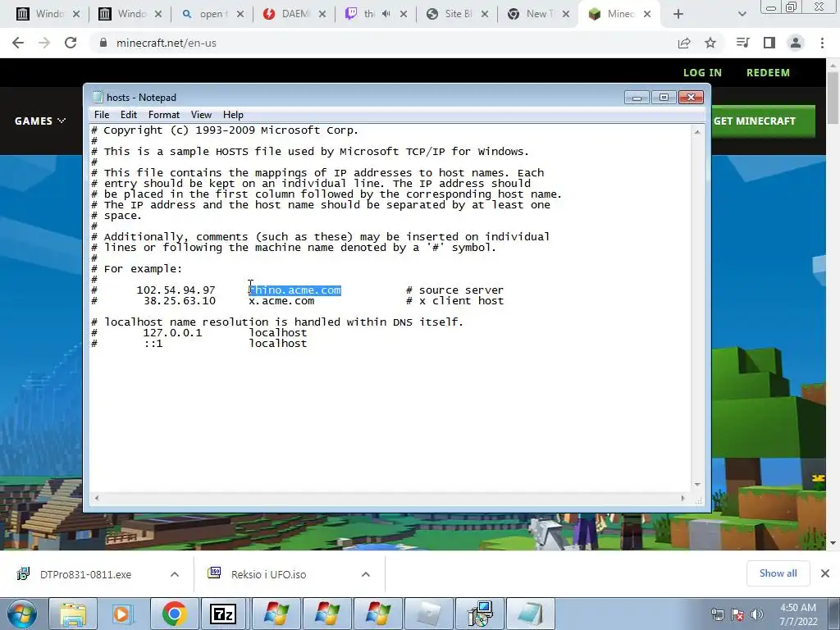Open the Chrome profile avatar
Image resolution: width=840 pixels, height=630 pixels.
pos(796,43)
